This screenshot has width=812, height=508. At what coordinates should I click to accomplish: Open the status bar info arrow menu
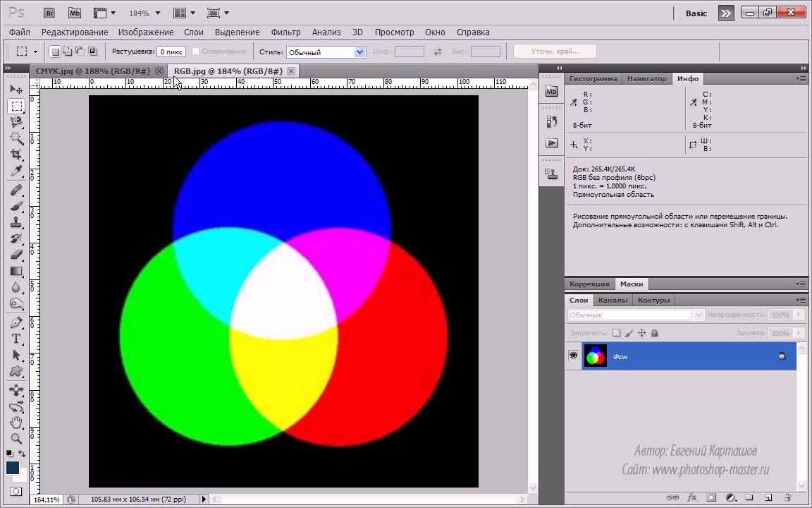tap(204, 500)
